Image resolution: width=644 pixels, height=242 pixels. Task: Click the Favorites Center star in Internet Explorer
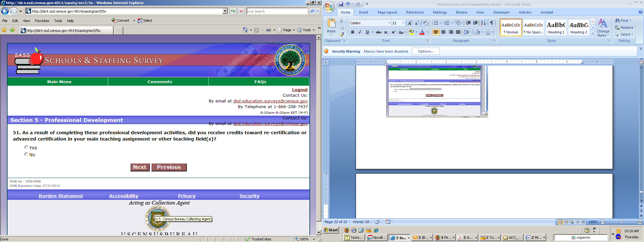[4, 30]
